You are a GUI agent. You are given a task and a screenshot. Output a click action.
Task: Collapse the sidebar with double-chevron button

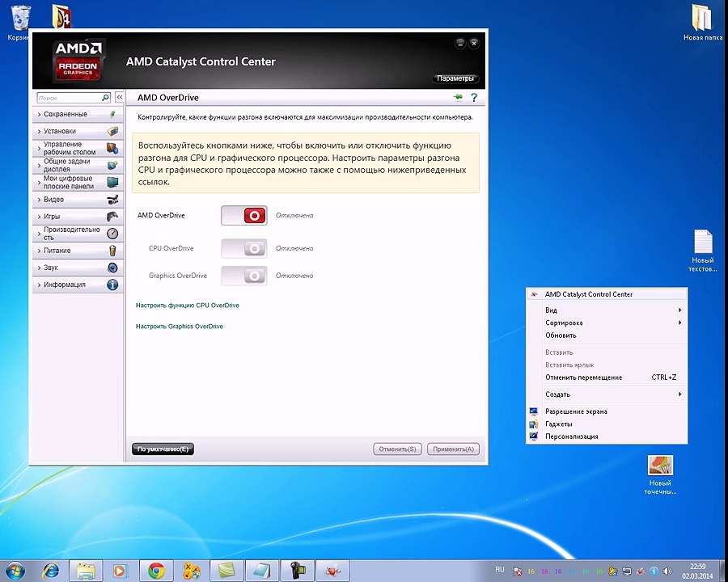tap(120, 98)
